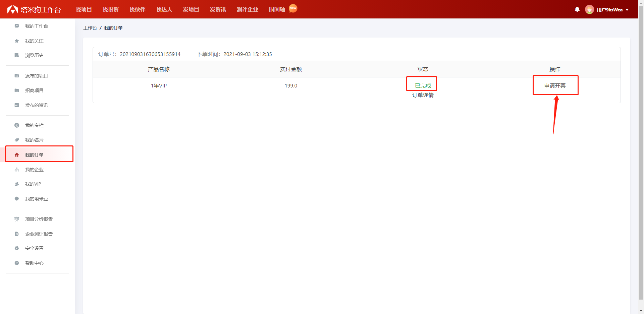Open the 时间轴 top menu
Image resolution: width=644 pixels, height=314 pixels.
pyautogui.click(x=277, y=9)
